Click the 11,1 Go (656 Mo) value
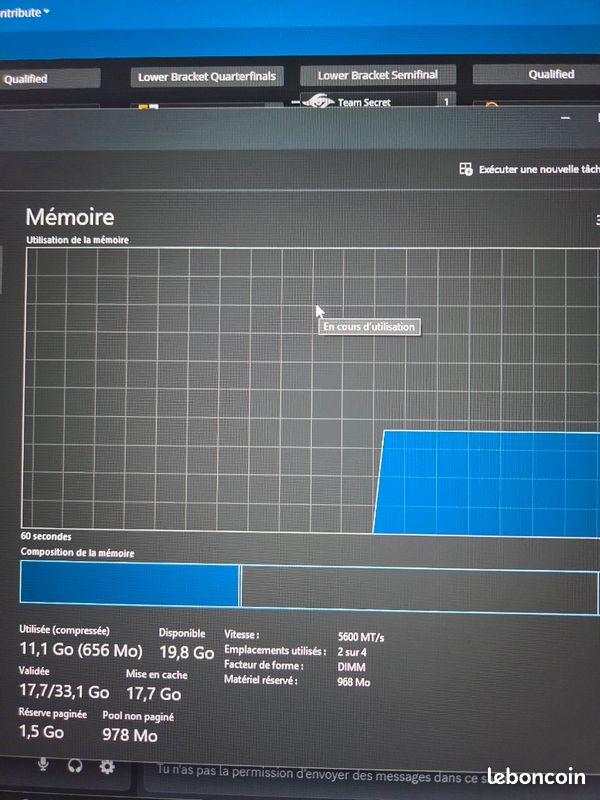 coord(81,649)
